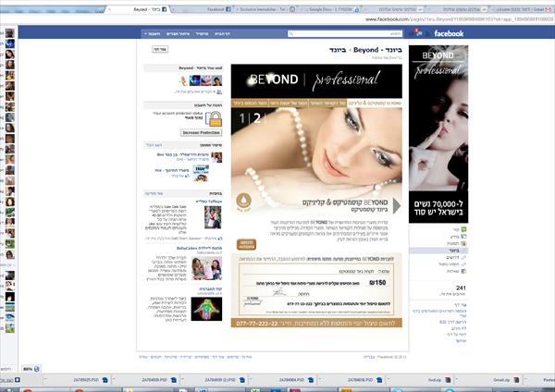Open the Beyond professional sidebar banner with finger-on-lips woman

point(438,134)
